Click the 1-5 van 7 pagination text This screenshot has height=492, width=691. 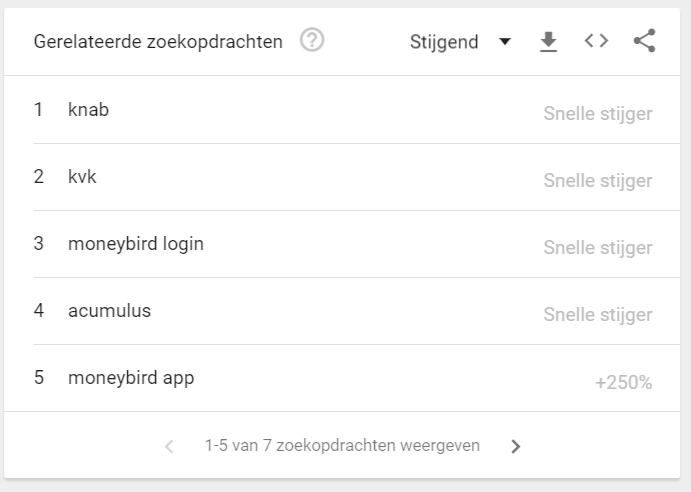click(342, 446)
